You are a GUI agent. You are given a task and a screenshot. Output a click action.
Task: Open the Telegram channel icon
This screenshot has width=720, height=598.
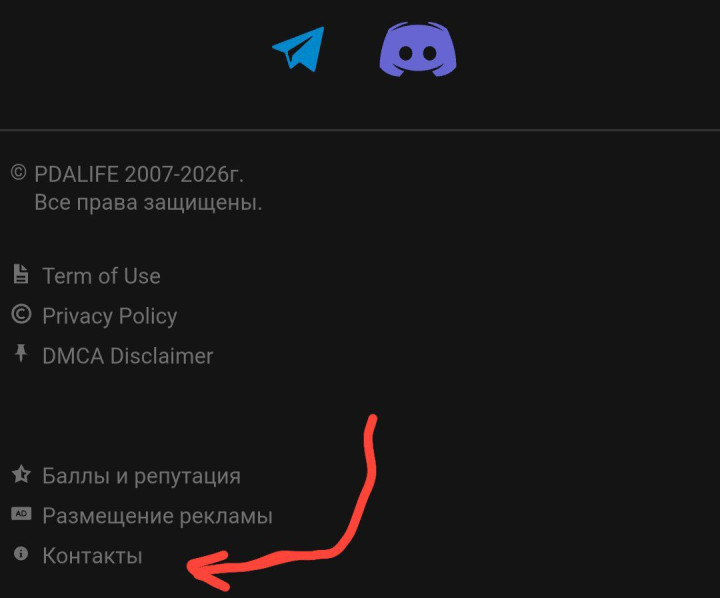298,49
